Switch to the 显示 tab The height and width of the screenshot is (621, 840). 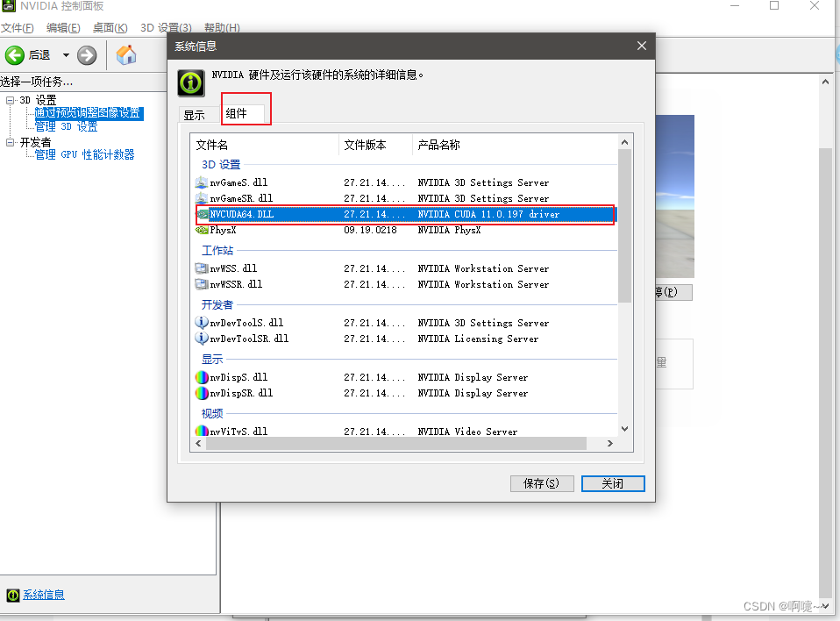click(195, 115)
